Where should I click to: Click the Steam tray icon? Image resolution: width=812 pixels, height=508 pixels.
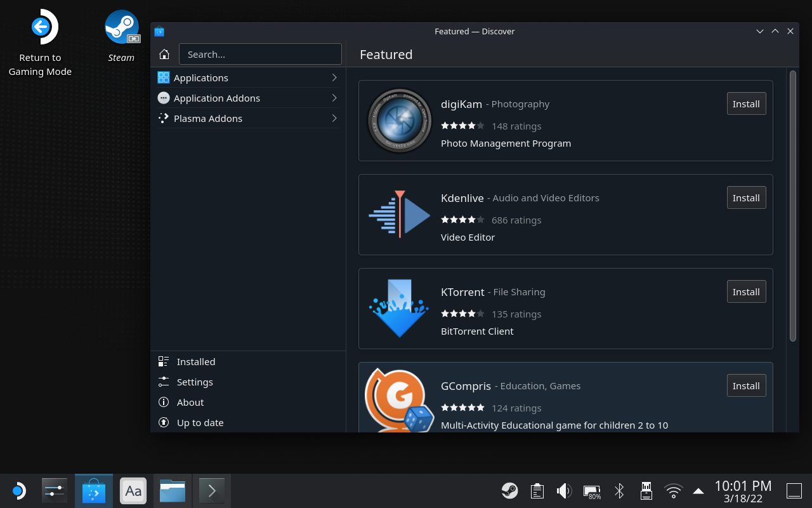[x=509, y=491]
